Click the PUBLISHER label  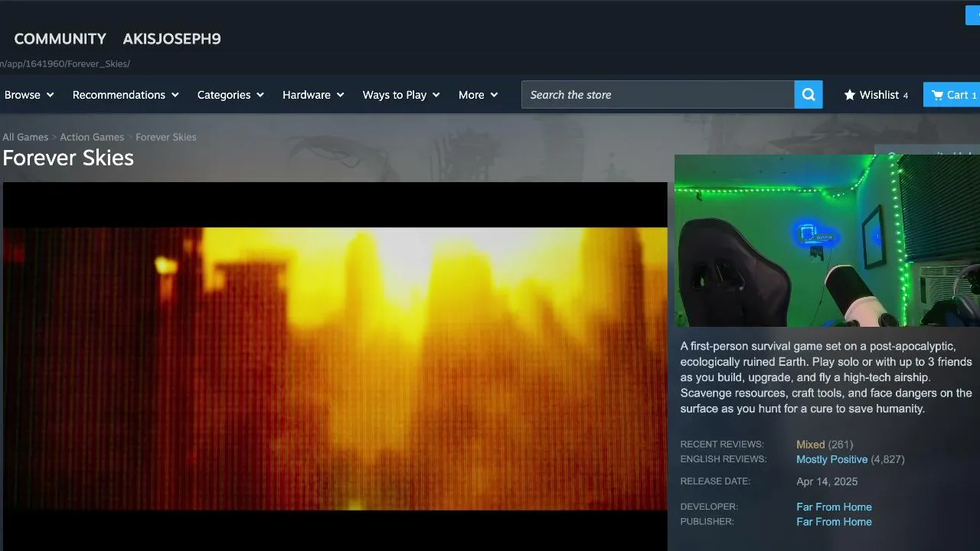click(707, 522)
